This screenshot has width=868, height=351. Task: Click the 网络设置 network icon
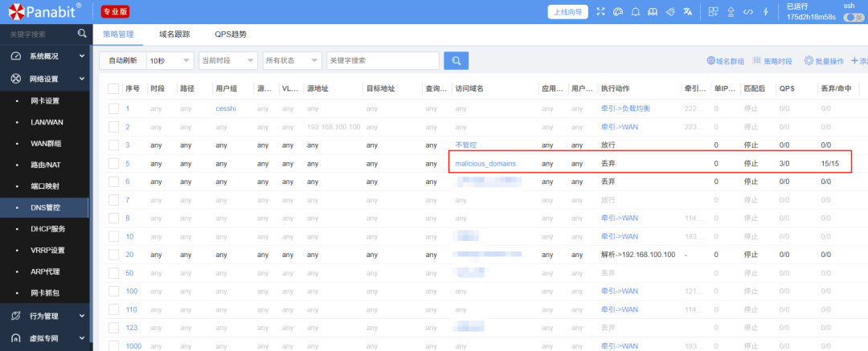point(16,79)
